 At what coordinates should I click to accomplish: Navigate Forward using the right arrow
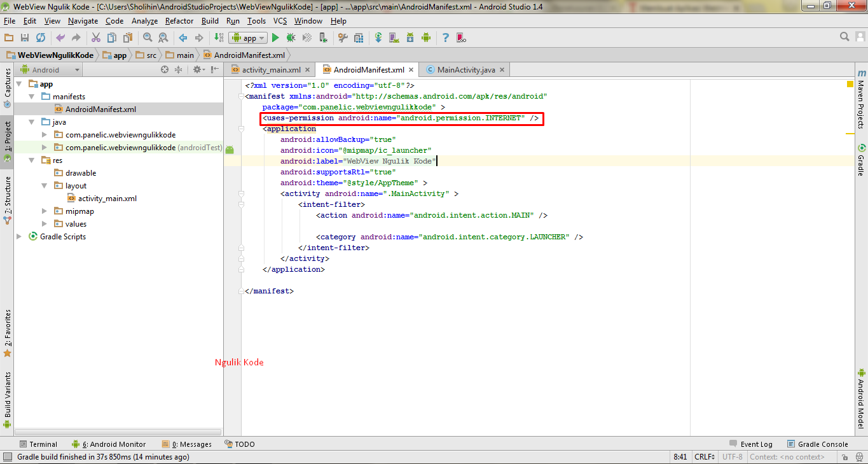(199, 38)
